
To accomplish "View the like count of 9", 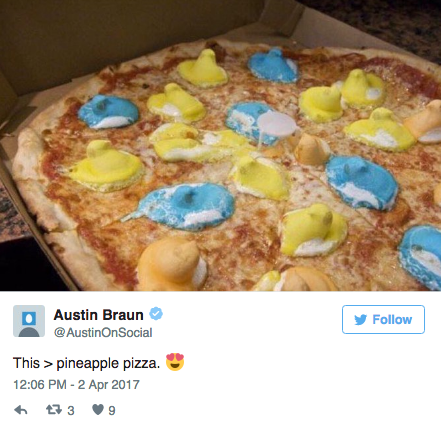I will 112,411.
